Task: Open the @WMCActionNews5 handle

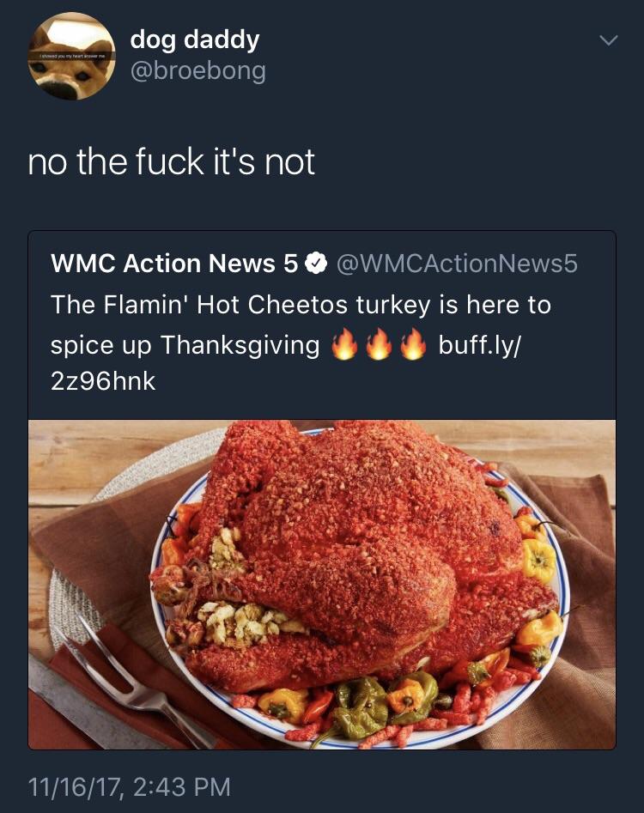Action: [457, 264]
